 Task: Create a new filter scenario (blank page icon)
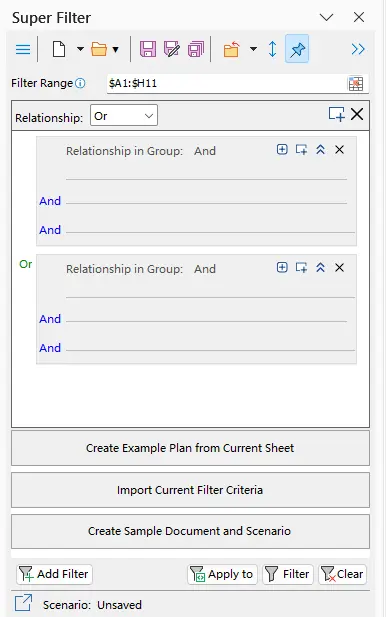(x=59, y=49)
